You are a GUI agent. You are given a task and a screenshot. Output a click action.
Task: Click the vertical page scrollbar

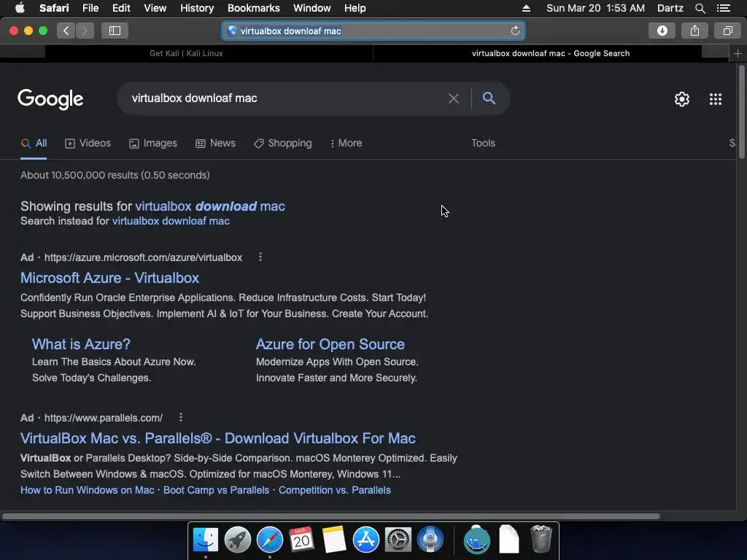(x=742, y=112)
